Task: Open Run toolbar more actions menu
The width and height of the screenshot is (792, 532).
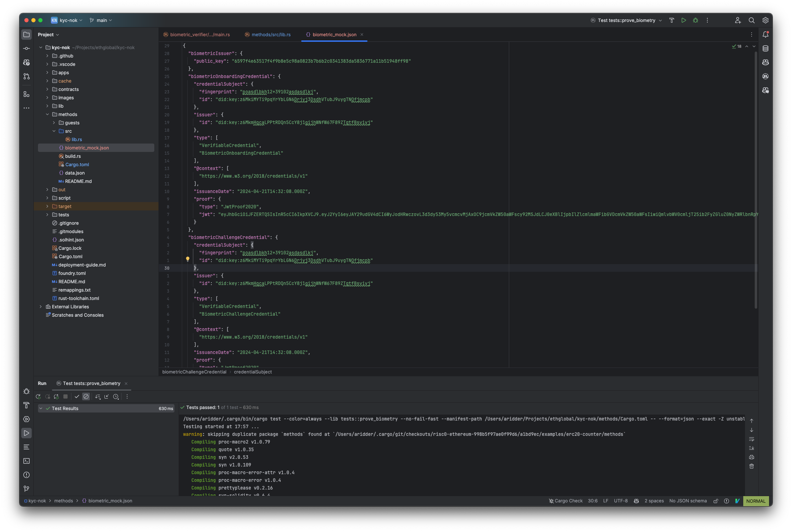Action: tap(127, 396)
